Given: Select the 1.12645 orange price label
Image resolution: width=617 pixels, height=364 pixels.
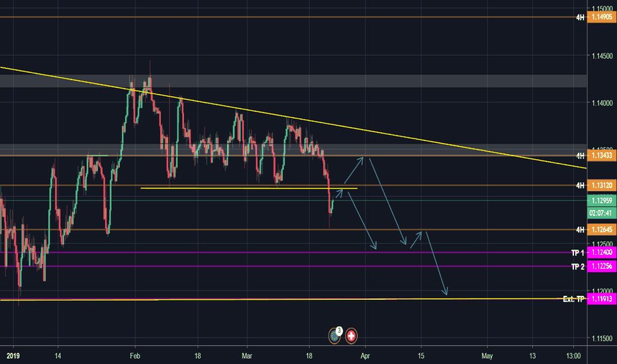Looking at the screenshot, I should point(602,230).
